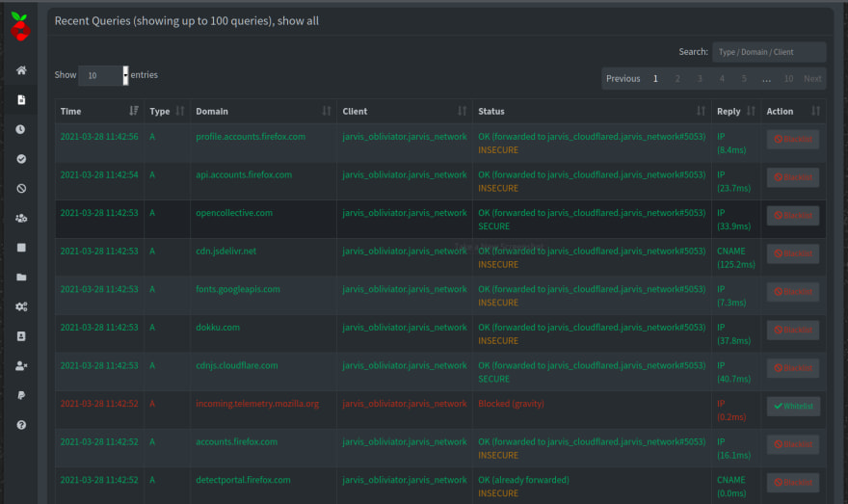Open the Query Log document icon
The width and height of the screenshot is (848, 504).
pyautogui.click(x=21, y=100)
